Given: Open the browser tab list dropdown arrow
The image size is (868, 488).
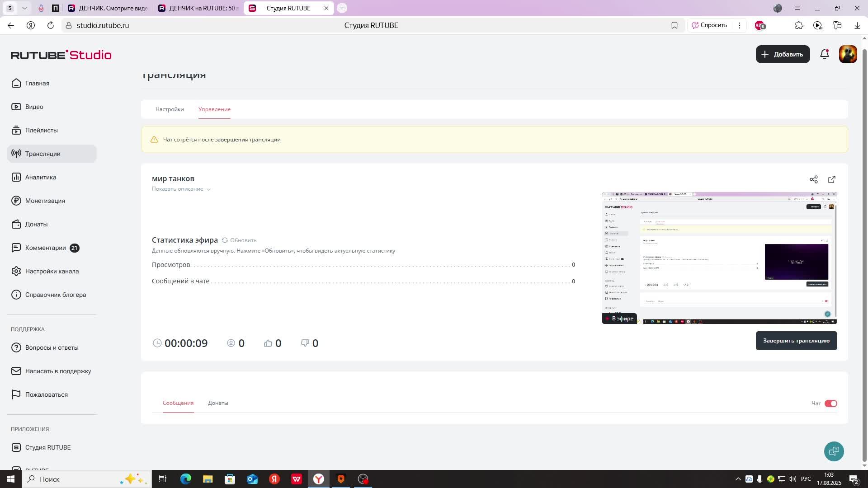Looking at the screenshot, I should (x=24, y=8).
